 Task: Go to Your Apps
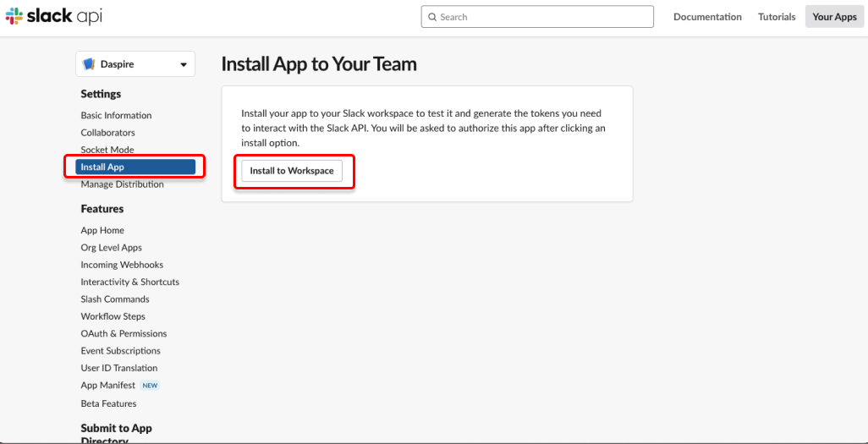pos(834,17)
